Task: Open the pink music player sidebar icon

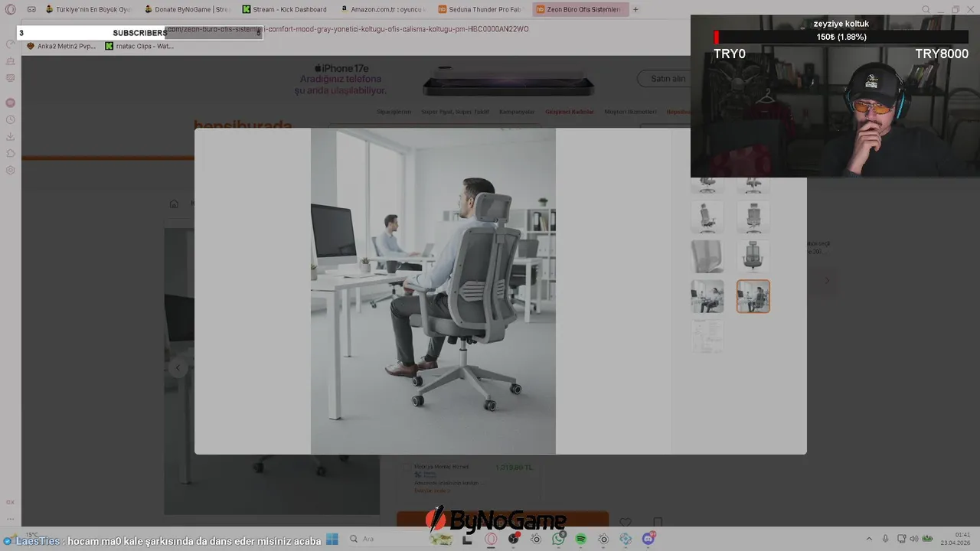Action: tap(10, 103)
